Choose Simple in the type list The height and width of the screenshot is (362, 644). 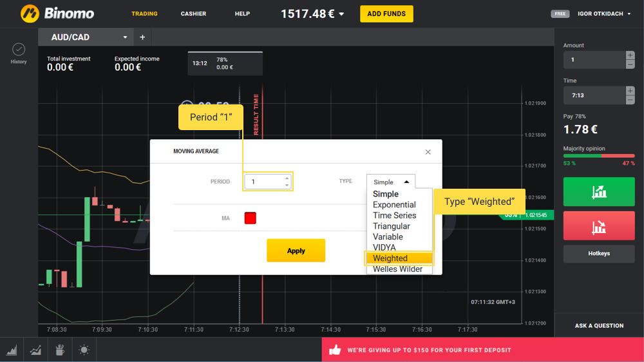click(386, 194)
